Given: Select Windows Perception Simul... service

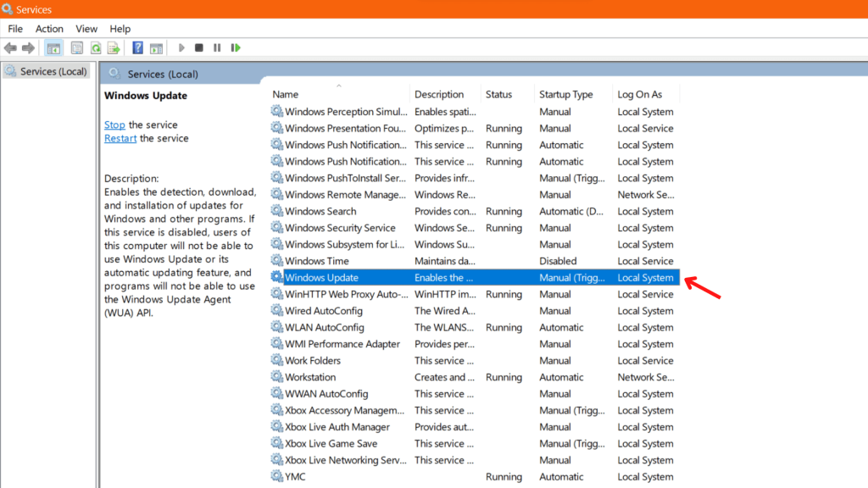Looking at the screenshot, I should coord(346,112).
